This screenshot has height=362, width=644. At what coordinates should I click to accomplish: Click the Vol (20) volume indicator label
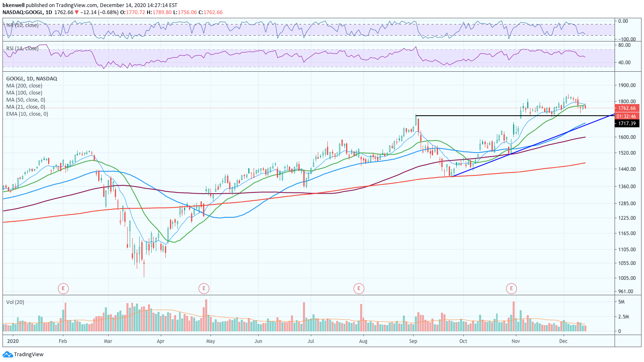coord(15,302)
